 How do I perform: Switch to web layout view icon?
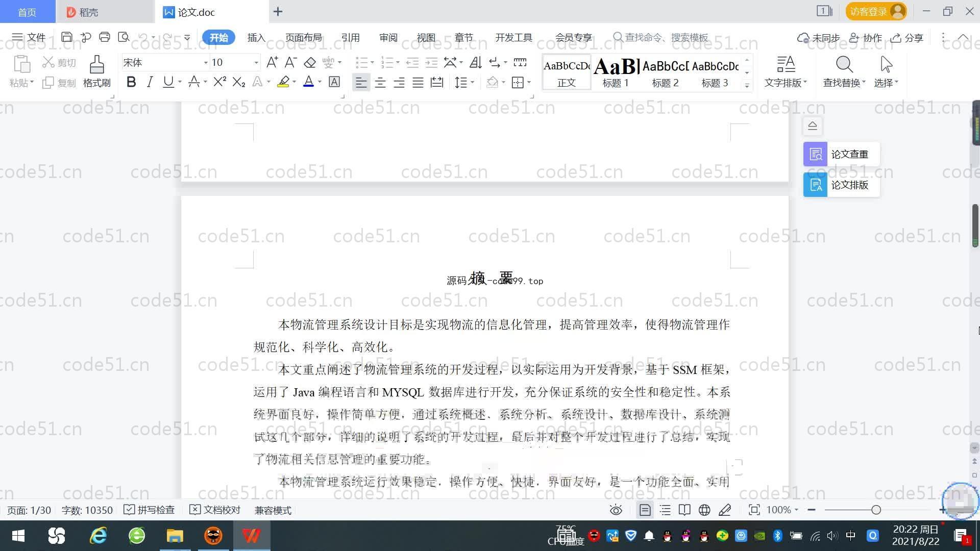pos(704,510)
